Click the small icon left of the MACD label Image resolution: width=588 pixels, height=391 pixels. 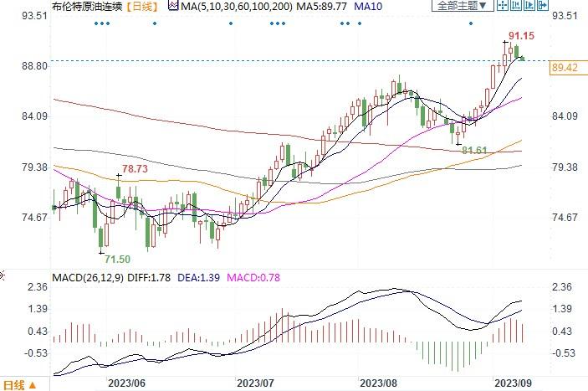[3, 275]
